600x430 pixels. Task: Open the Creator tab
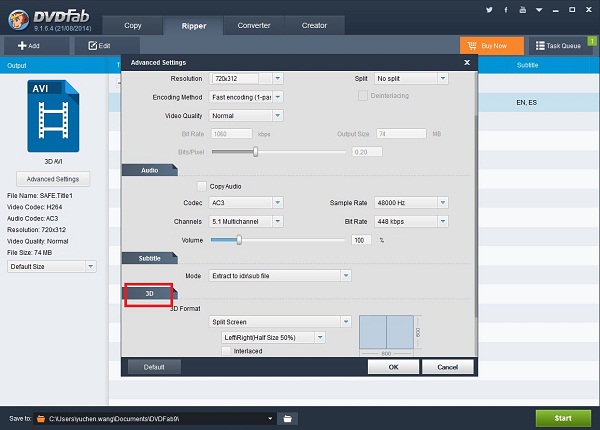point(314,26)
